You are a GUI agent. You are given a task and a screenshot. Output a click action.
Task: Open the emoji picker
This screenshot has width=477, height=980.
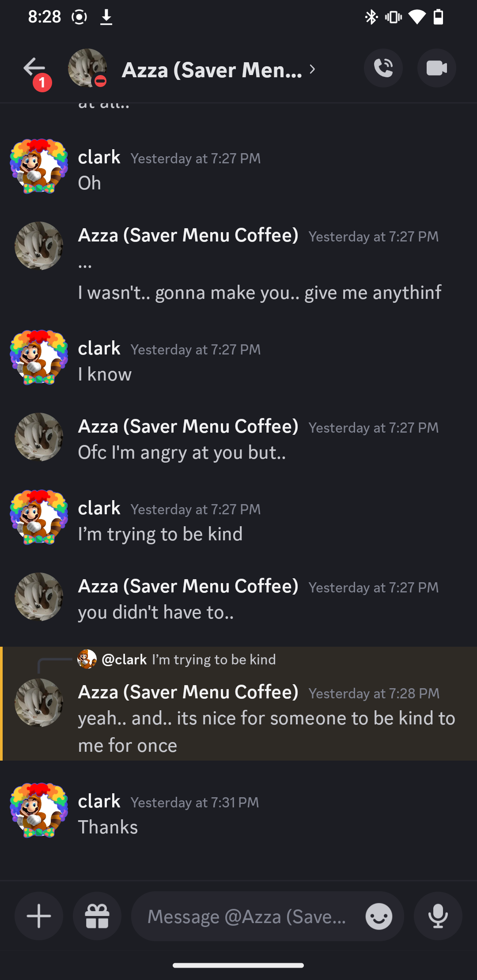coord(379,916)
